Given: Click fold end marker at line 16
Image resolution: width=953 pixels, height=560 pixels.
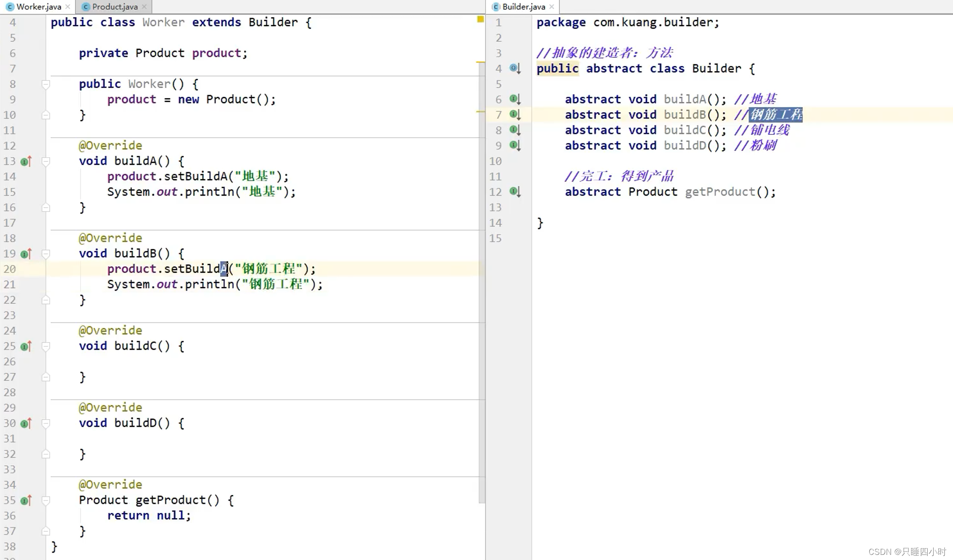Looking at the screenshot, I should coord(46,208).
